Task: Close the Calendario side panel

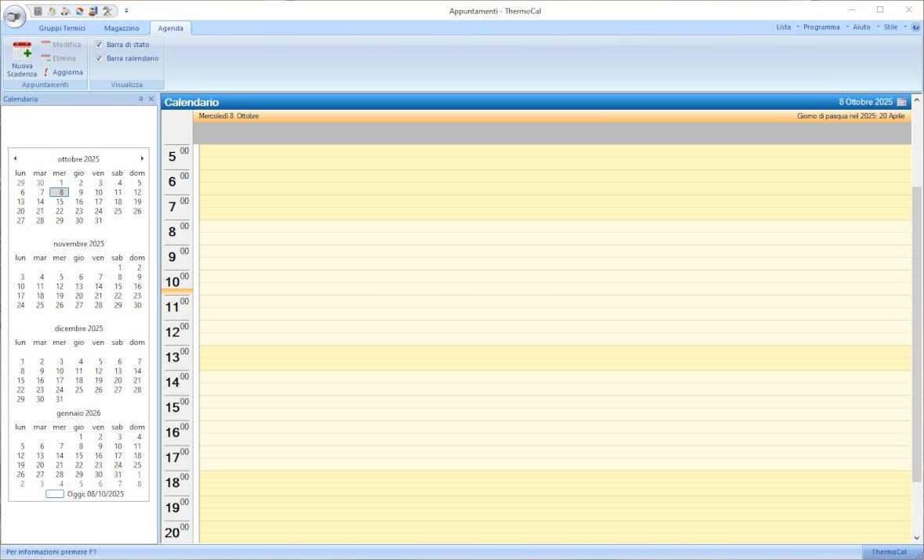Action: click(151, 100)
